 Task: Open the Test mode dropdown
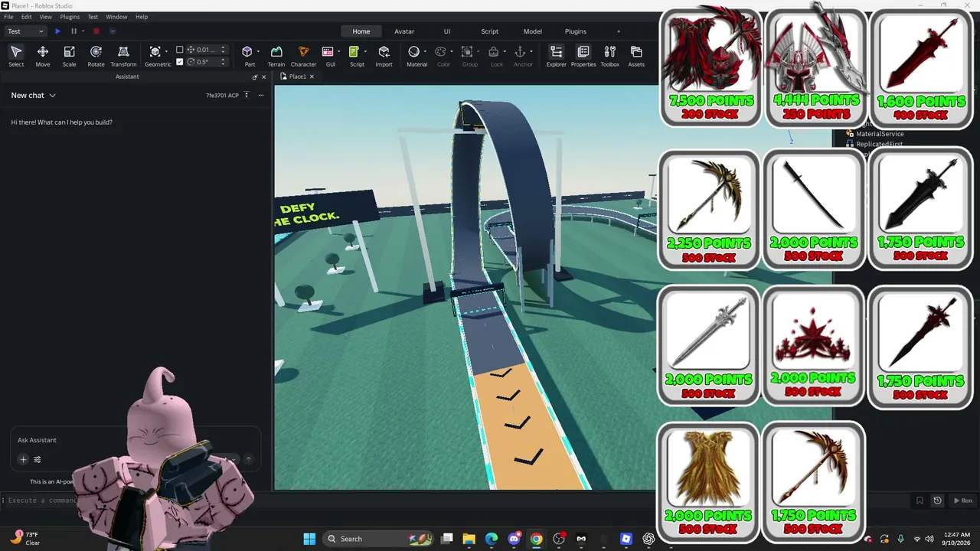[26, 31]
